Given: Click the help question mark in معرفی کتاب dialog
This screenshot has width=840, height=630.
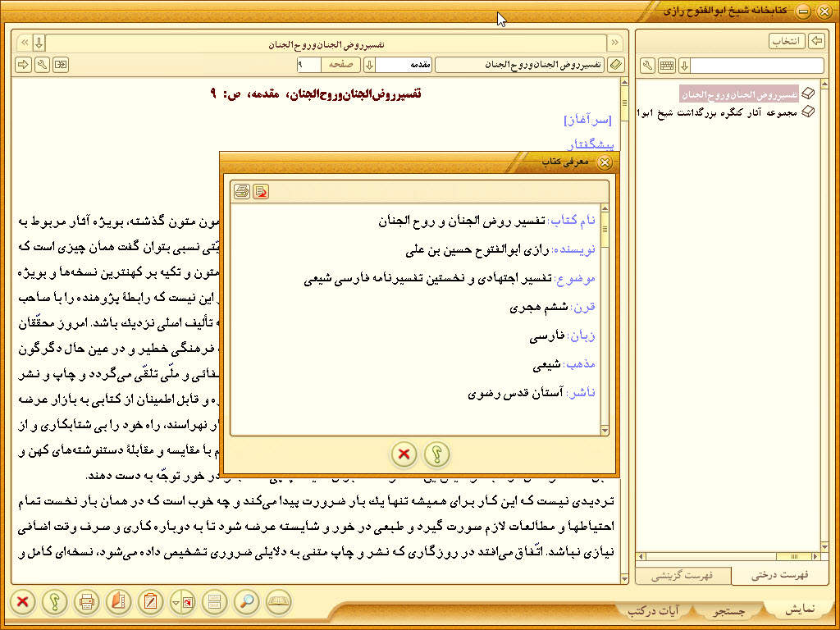Looking at the screenshot, I should 436,454.
